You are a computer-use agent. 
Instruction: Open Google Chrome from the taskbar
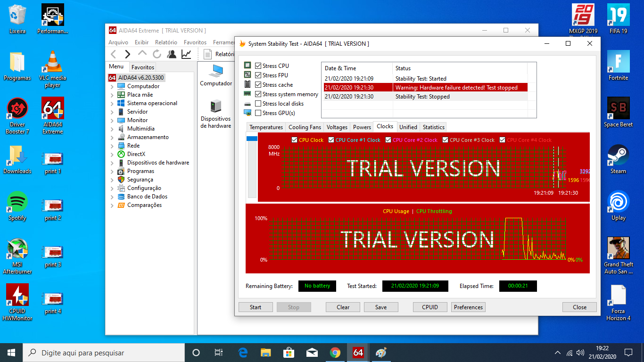pos(335,353)
